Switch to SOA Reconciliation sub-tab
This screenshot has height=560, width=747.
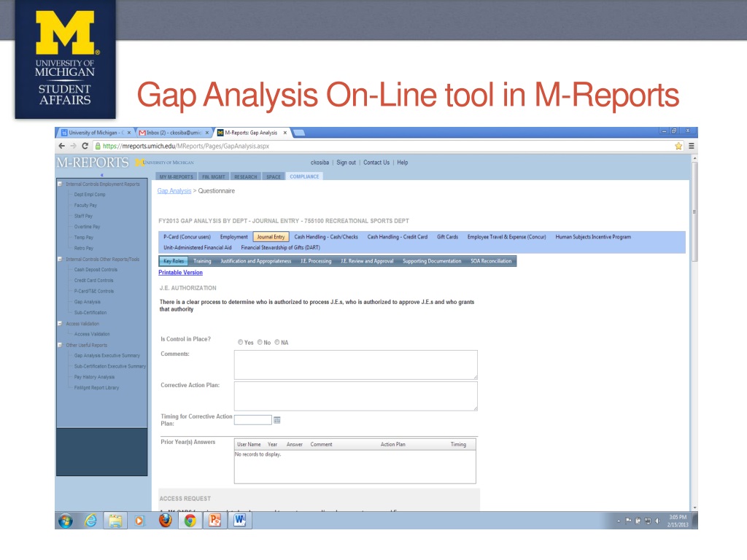491,261
